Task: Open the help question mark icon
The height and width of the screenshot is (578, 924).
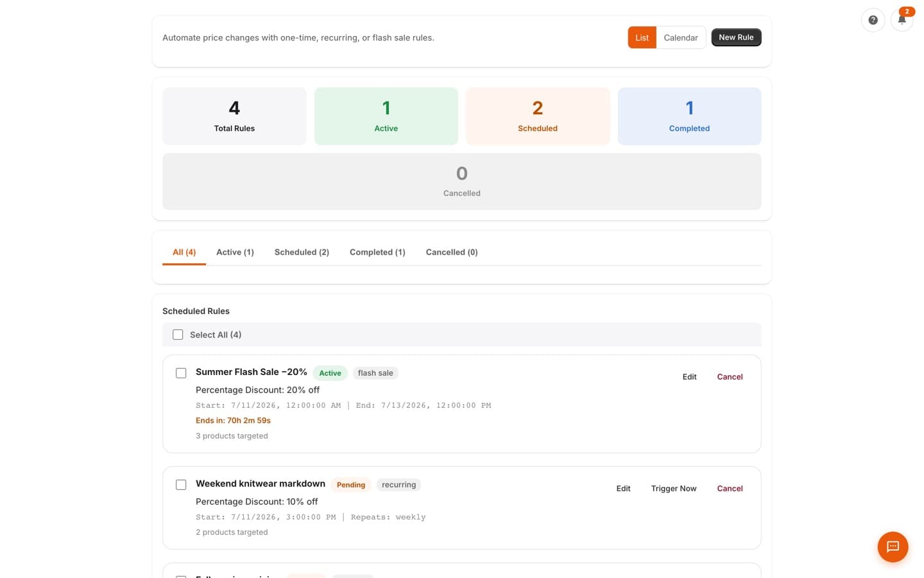Action: point(873,20)
